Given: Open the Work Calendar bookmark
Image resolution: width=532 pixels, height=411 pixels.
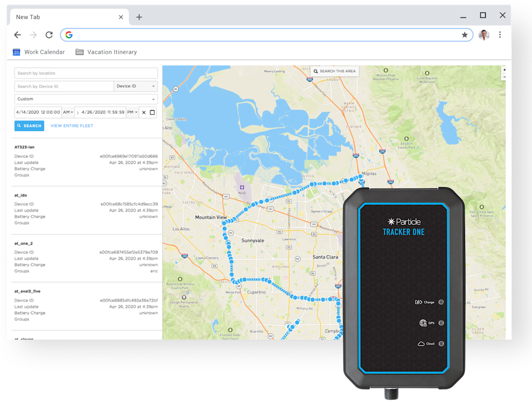Looking at the screenshot, I should click(x=39, y=52).
